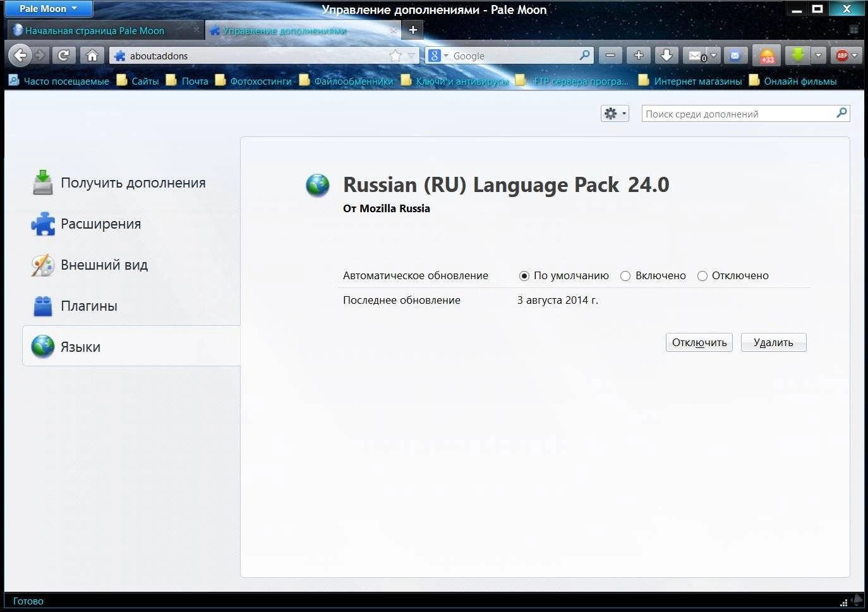Click the search magnifier in the Google box
The image size is (868, 612).
tap(585, 56)
